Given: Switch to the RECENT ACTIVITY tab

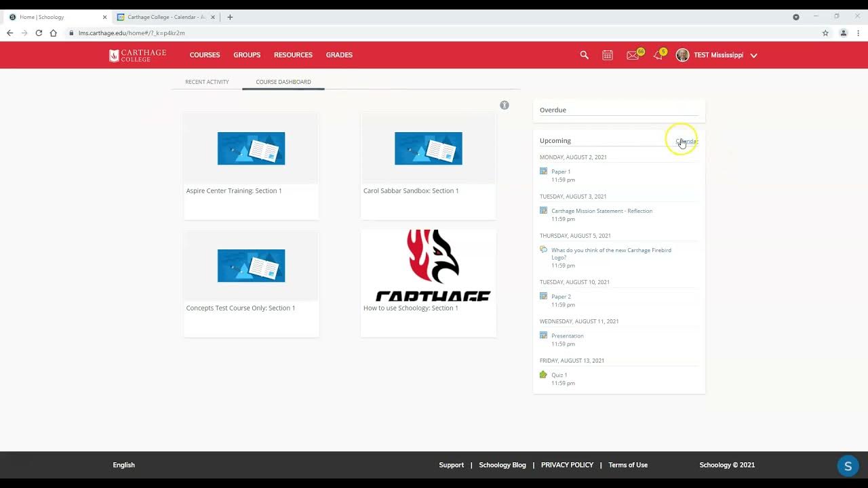Looking at the screenshot, I should click(207, 82).
